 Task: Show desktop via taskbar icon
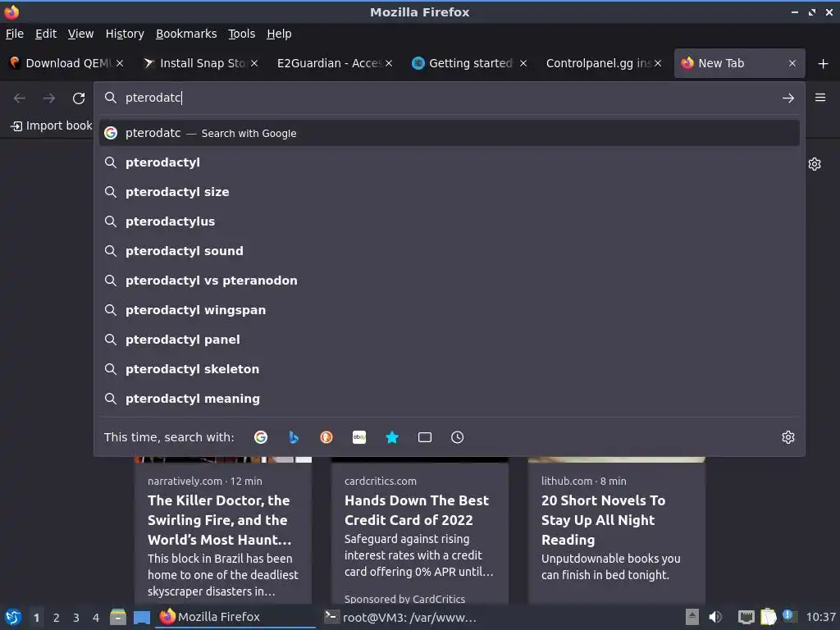coord(142,617)
